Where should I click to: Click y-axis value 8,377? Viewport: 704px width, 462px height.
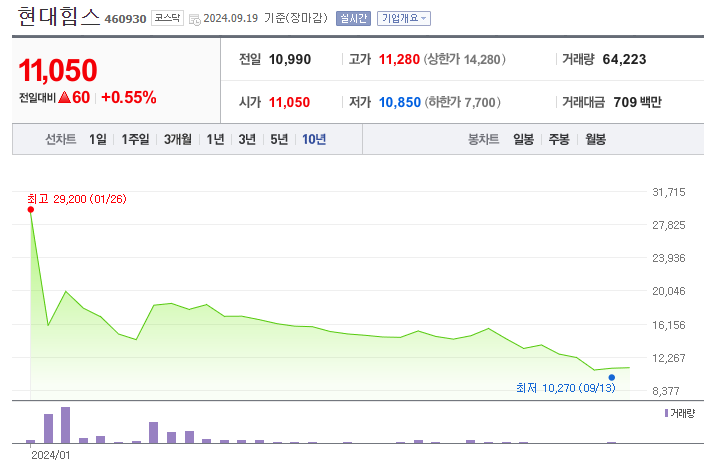pos(666,391)
